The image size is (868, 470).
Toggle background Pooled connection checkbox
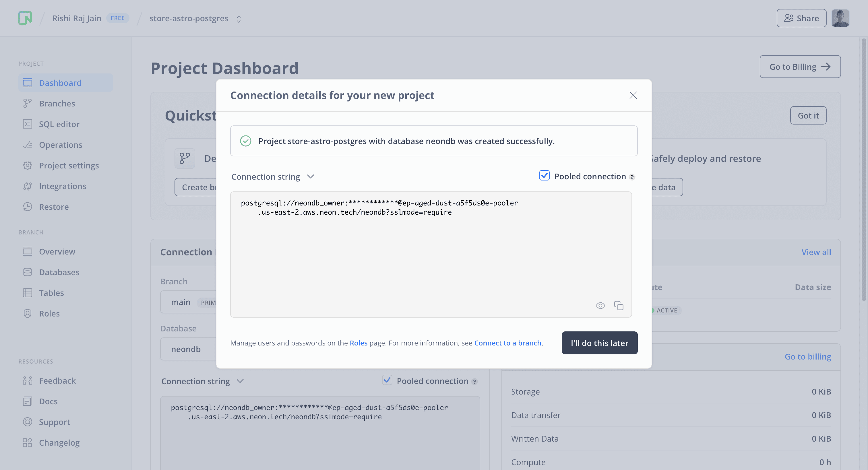tap(387, 380)
